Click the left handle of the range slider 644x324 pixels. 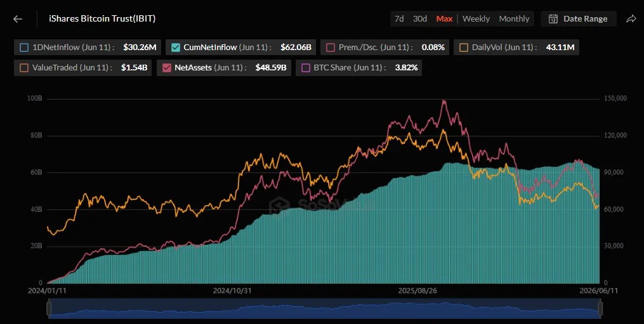[49, 308]
